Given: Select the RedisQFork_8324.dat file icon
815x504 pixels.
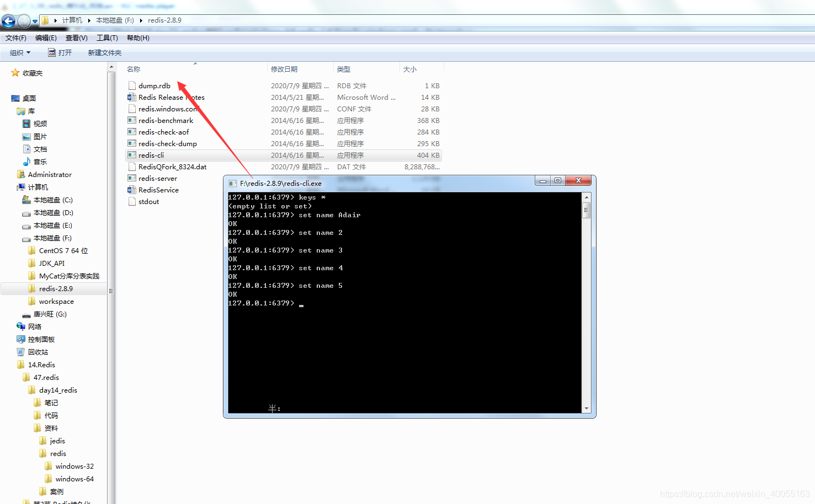Looking at the screenshot, I should 132,167.
